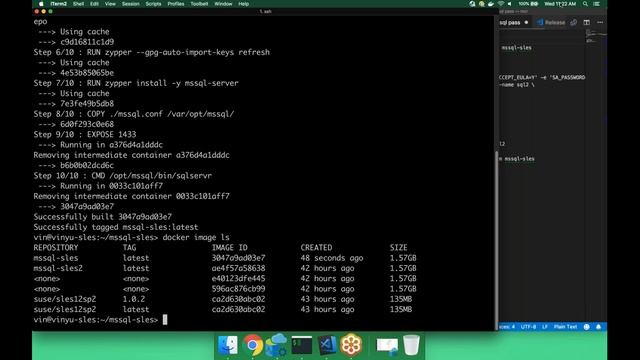Click the terminal scrollbar handle

pos(496,240)
